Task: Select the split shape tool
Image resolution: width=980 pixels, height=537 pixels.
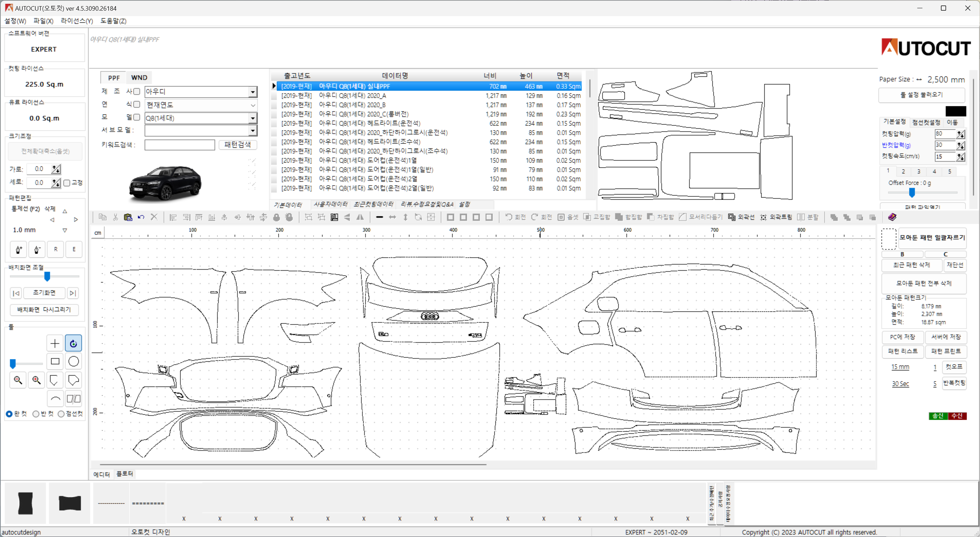Action: point(73,398)
